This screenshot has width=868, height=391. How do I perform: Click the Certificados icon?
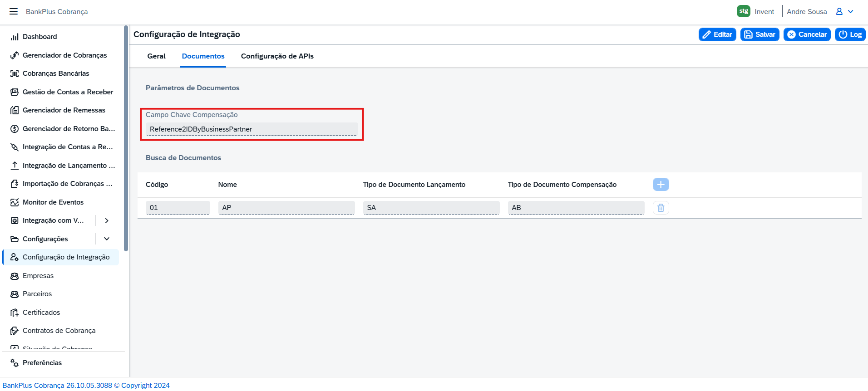coord(15,313)
